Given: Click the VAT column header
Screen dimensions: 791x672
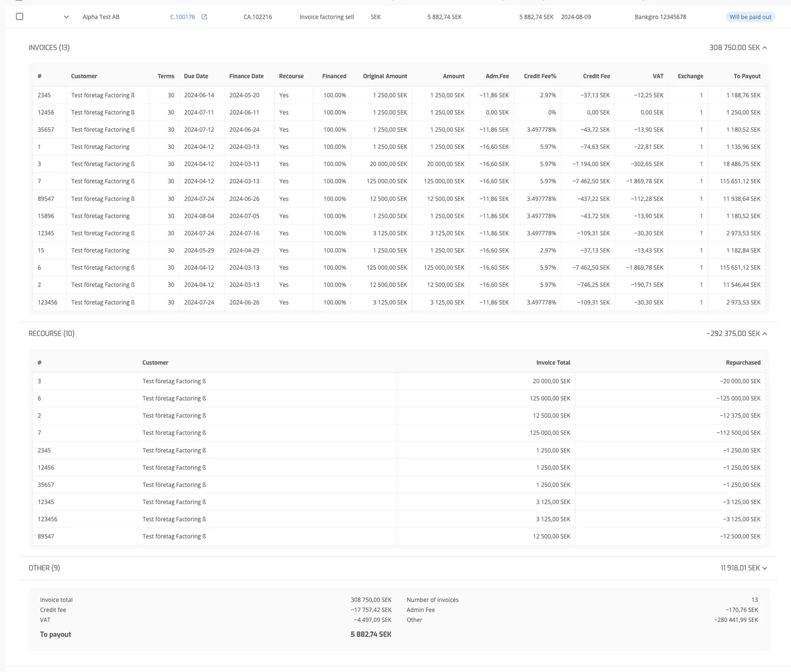Looking at the screenshot, I should point(658,76).
